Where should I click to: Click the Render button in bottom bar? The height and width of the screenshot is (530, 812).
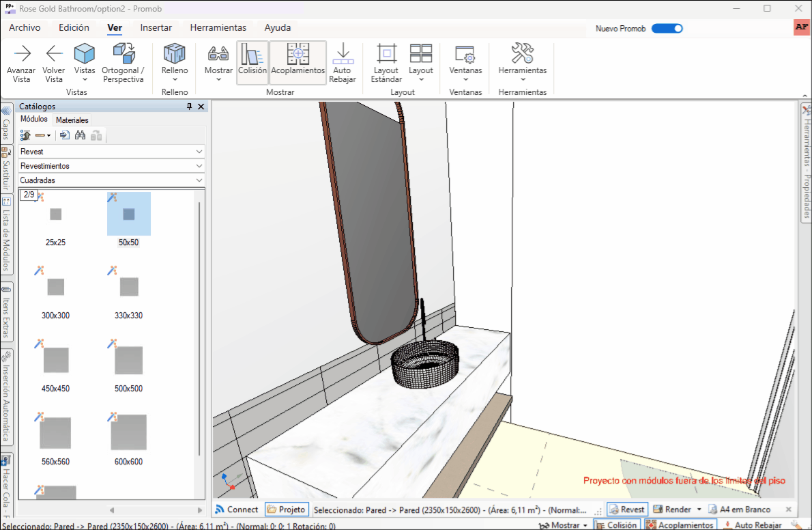tap(672, 510)
